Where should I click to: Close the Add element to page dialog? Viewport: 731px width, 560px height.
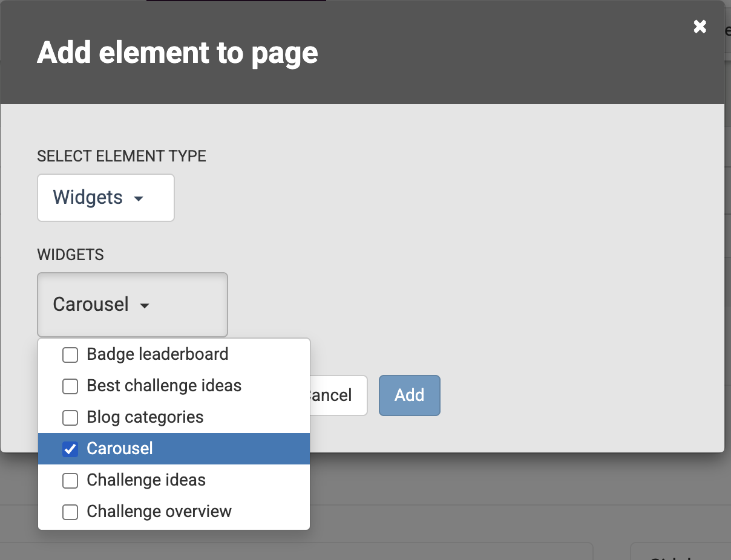point(700,27)
